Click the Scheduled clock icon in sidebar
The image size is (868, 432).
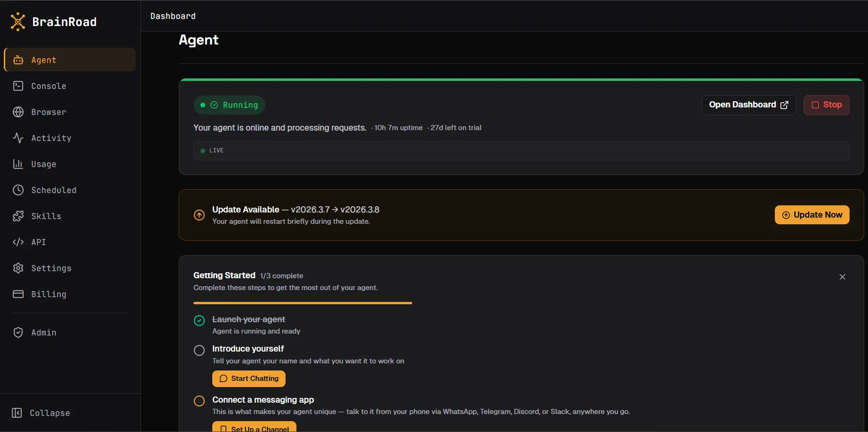[x=18, y=190]
